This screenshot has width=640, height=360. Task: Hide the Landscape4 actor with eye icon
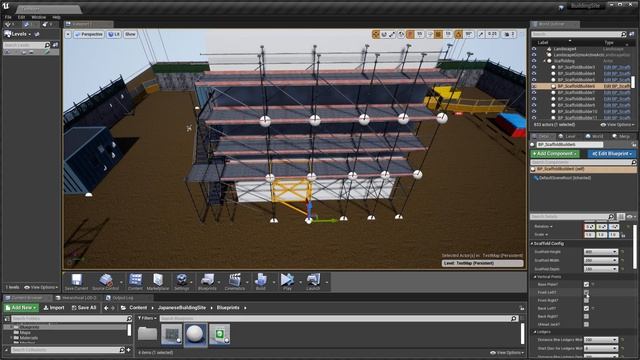[534, 49]
